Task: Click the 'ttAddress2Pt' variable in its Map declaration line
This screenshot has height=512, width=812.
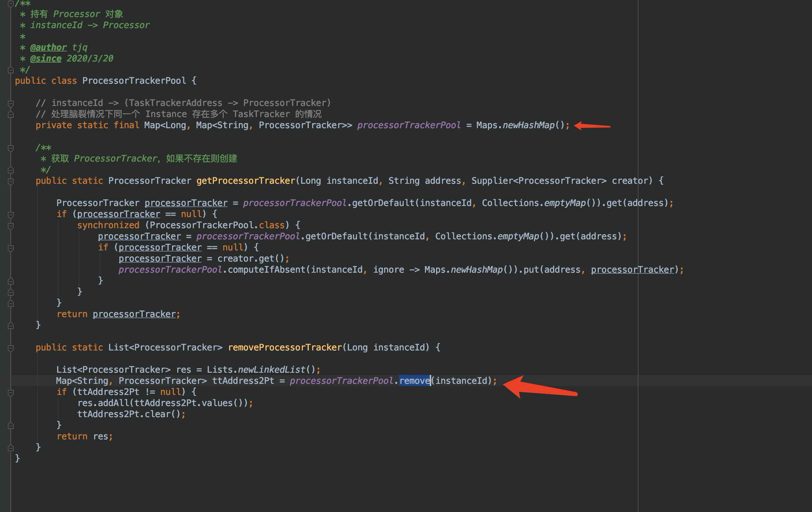Action: [x=243, y=381]
